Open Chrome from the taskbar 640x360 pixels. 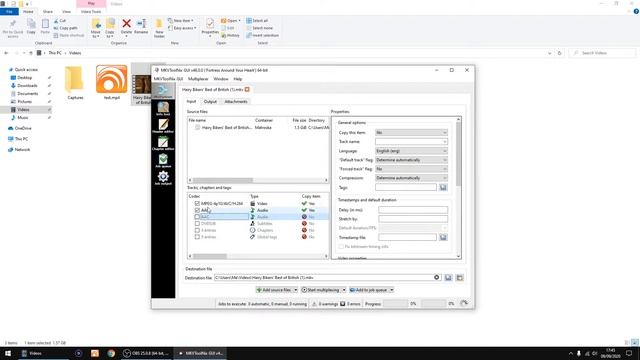click(x=111, y=353)
